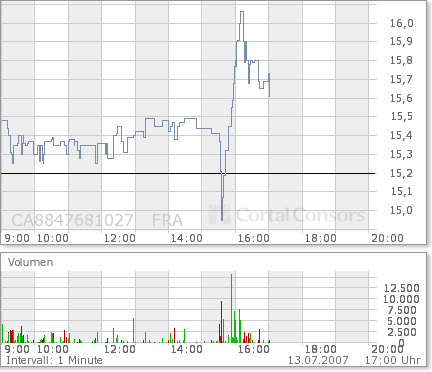This screenshot has width=432, height=372.
Task: Click the 12:00 label under the volume chart
Action: 120,349
